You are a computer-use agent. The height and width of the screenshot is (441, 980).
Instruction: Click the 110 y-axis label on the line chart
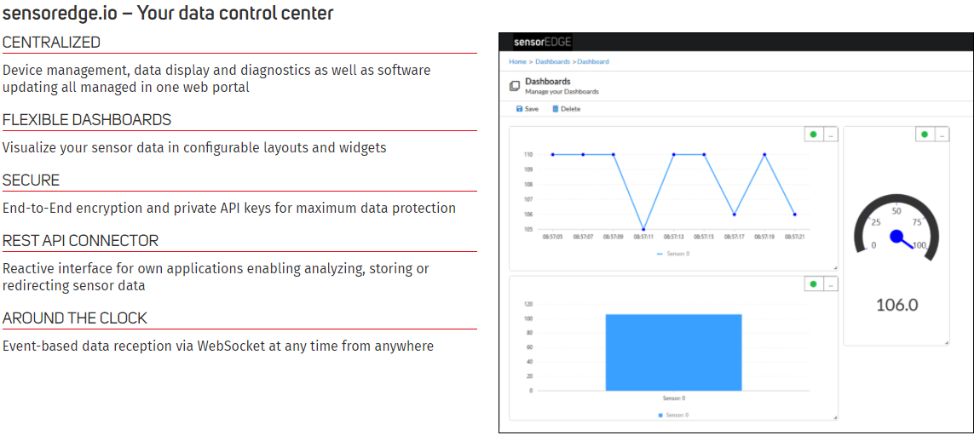click(528, 154)
